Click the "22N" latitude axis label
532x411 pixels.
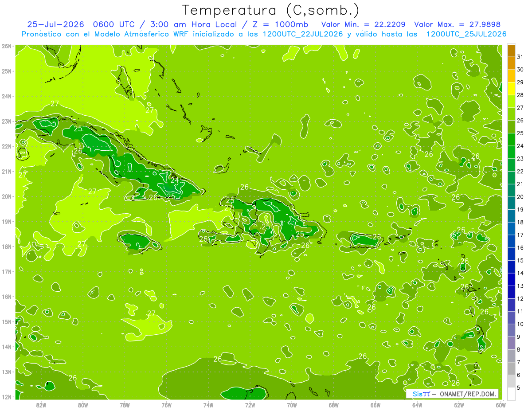click(6, 146)
